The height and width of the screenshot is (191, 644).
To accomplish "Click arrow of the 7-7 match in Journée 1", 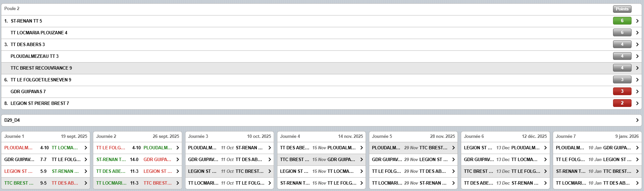I will 86,159.
